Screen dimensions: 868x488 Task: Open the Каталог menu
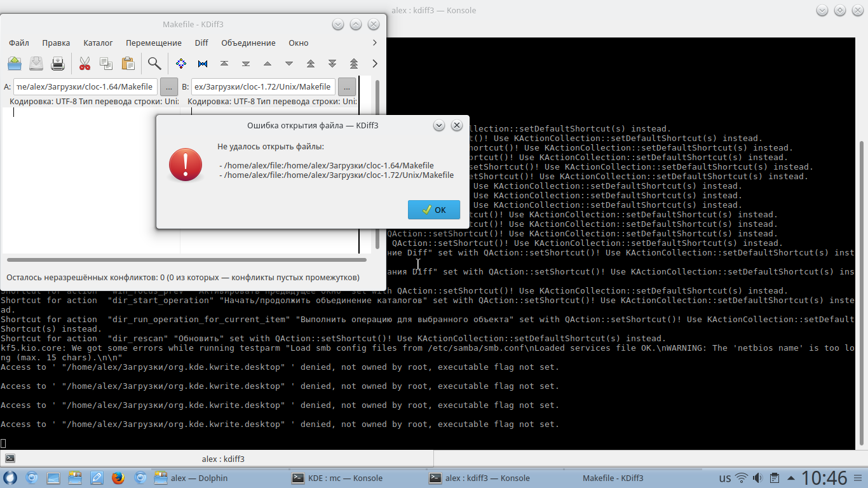click(98, 43)
